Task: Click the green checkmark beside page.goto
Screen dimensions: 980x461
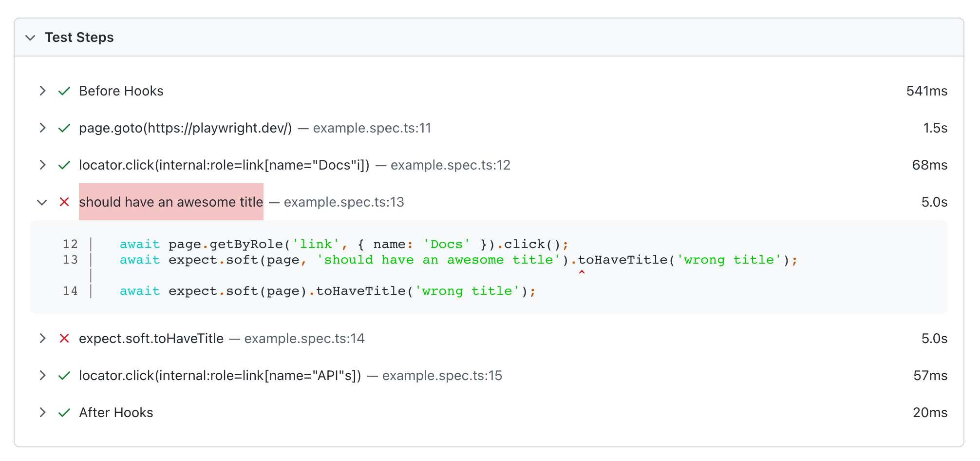Action: [64, 128]
